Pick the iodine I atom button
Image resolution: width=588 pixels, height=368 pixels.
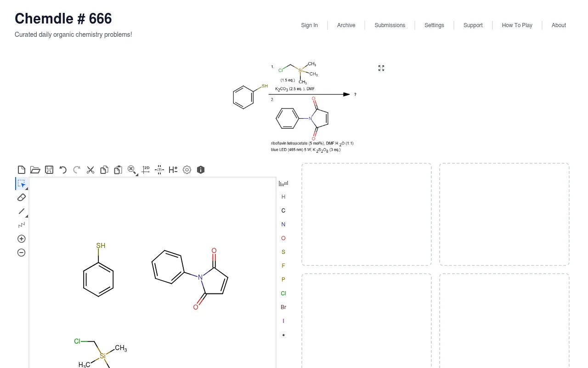283,321
